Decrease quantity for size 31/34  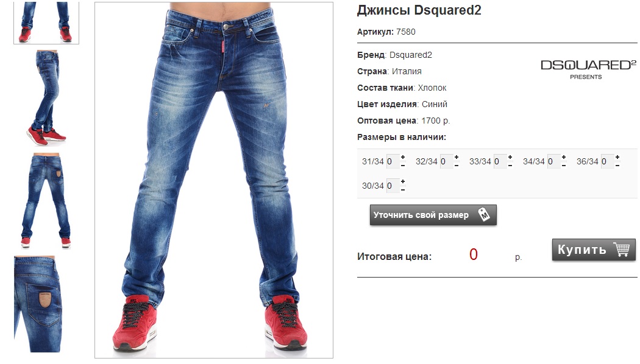[x=403, y=166]
